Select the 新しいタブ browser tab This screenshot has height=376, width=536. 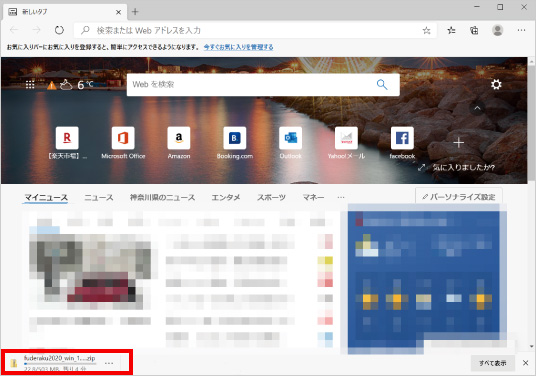coord(65,12)
